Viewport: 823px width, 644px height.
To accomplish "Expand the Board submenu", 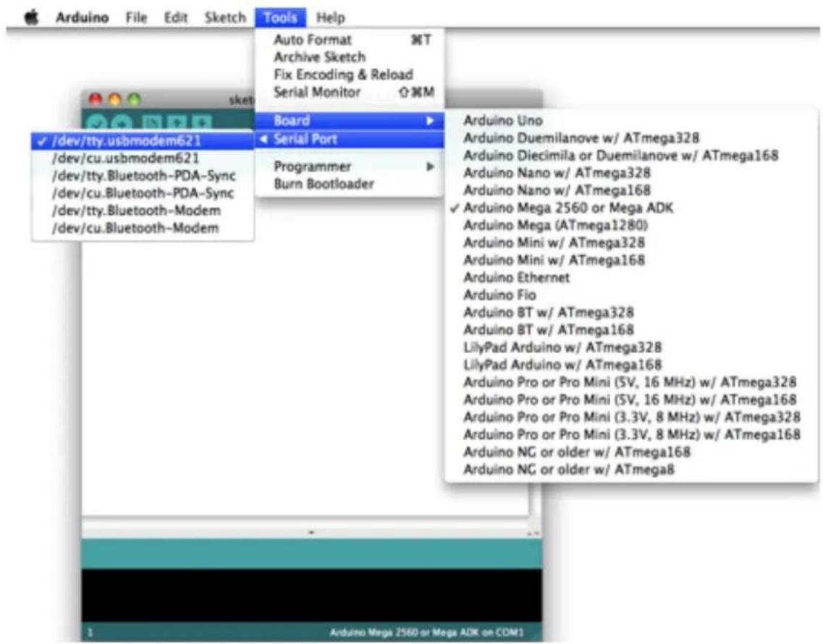I will (x=350, y=121).
